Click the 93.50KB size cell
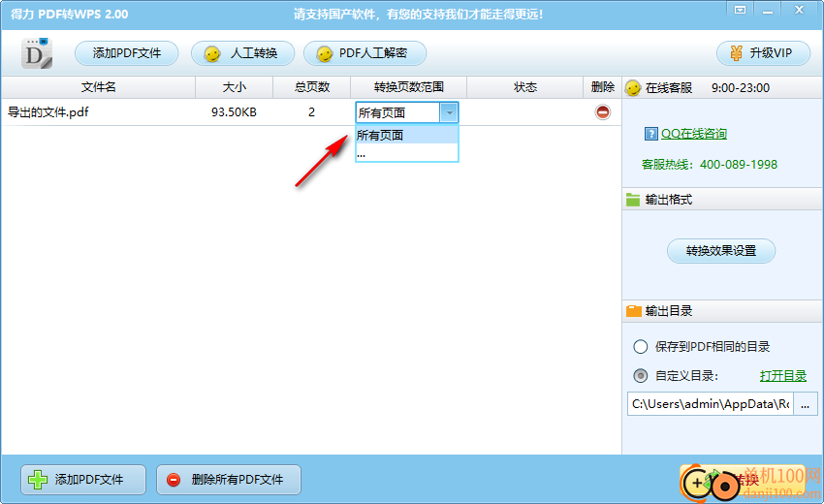Viewport: 824px width, 504px height. point(234,111)
